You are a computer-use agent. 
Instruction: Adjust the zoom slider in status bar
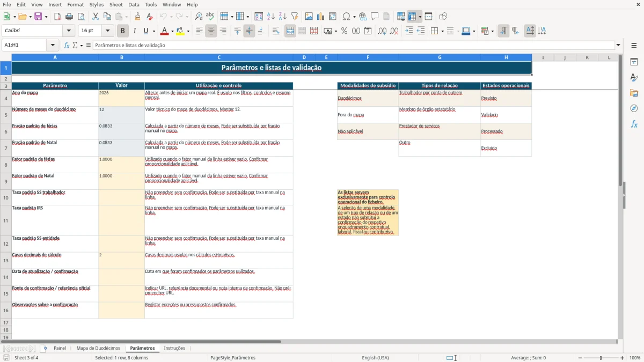tap(601, 358)
